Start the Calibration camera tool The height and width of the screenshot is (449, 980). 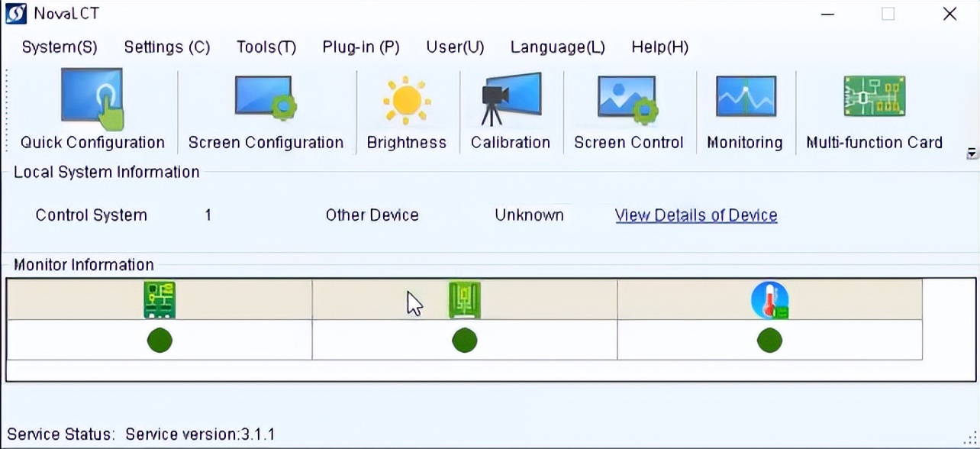[511, 99]
